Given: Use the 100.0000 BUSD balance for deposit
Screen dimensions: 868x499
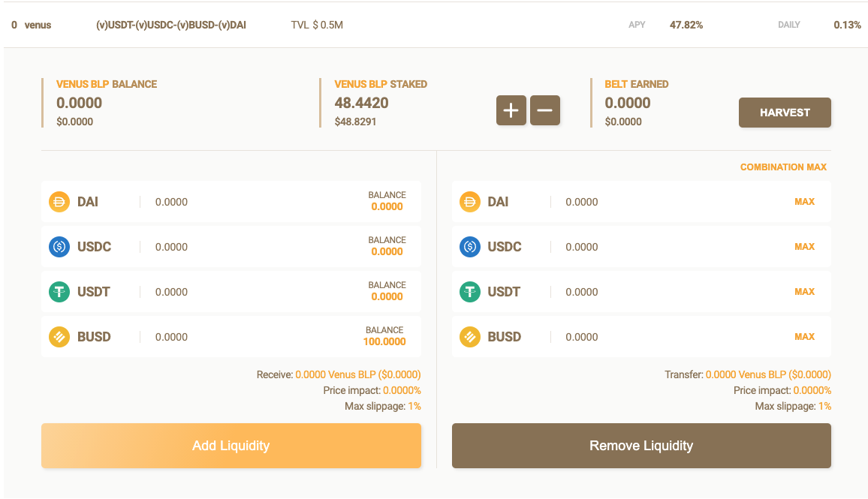Looking at the screenshot, I should coord(384,341).
